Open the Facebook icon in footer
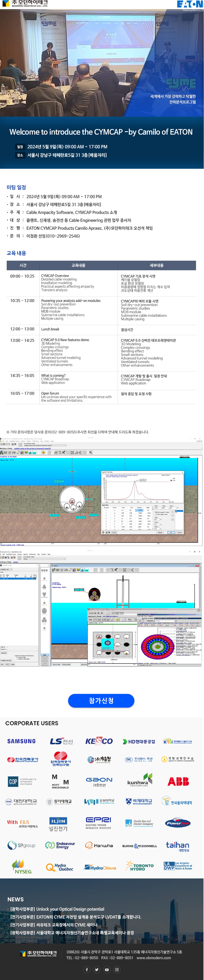The image size is (204, 980). pyautogui.click(x=86, y=969)
